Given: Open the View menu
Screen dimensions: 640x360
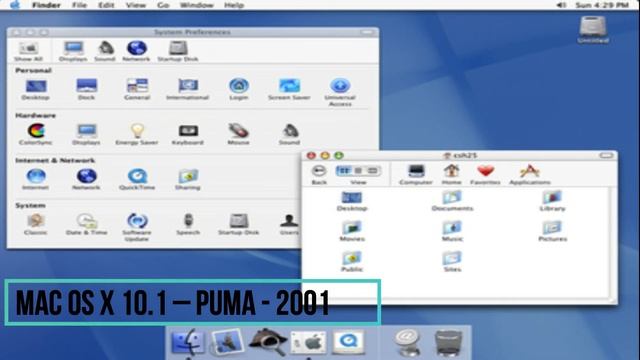Looking at the screenshot, I should pyautogui.click(x=136, y=5).
